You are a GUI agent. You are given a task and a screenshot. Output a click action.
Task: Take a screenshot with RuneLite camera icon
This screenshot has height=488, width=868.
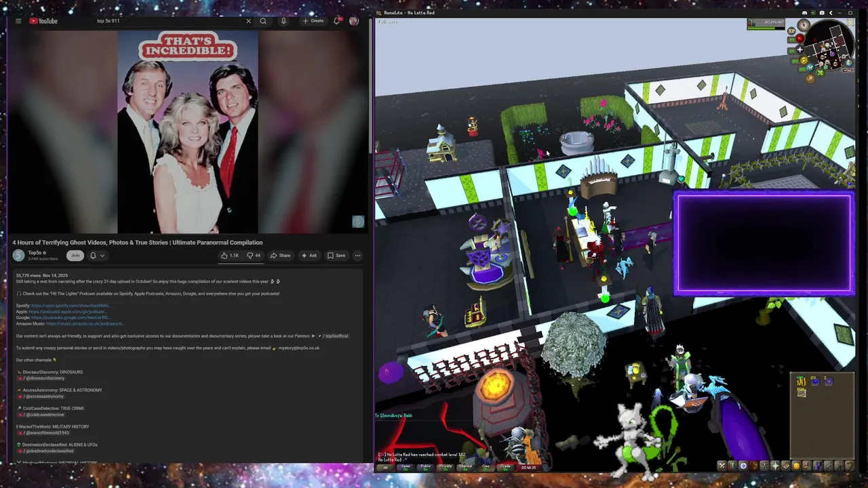tap(822, 13)
